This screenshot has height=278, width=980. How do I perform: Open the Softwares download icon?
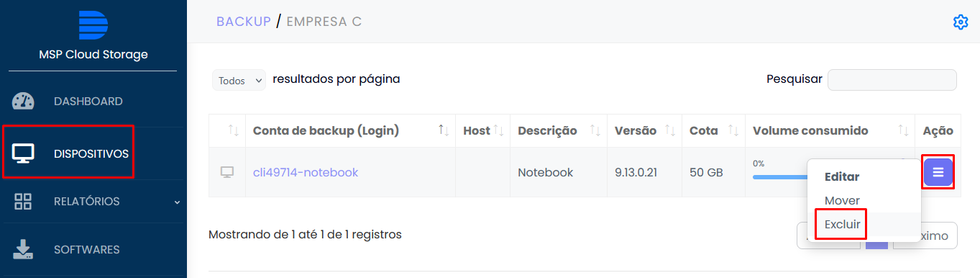[23, 250]
